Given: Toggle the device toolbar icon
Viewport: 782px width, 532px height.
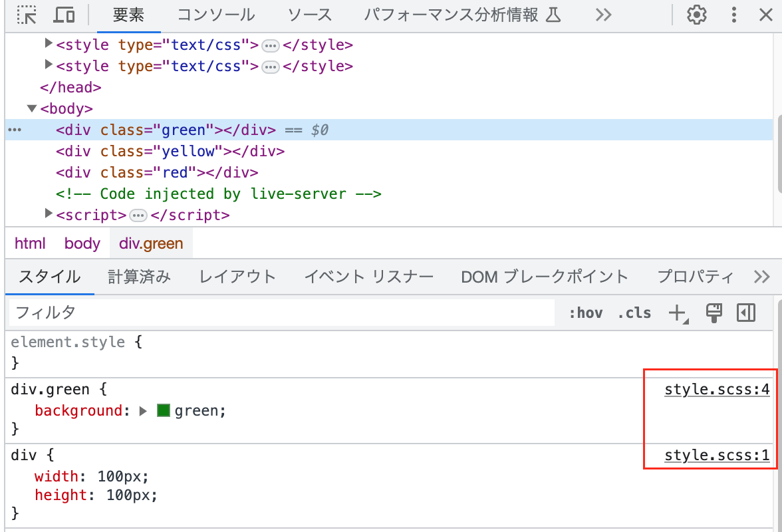Looking at the screenshot, I should tap(64, 15).
